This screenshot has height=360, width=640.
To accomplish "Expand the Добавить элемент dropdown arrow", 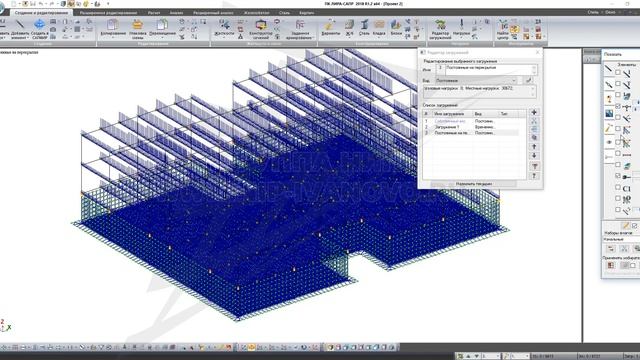I will [x=28, y=38].
